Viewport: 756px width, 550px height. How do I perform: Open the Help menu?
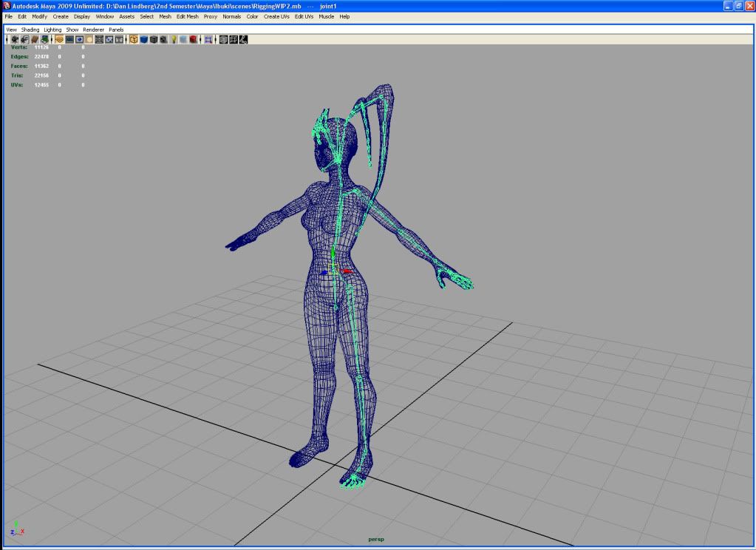(x=344, y=16)
